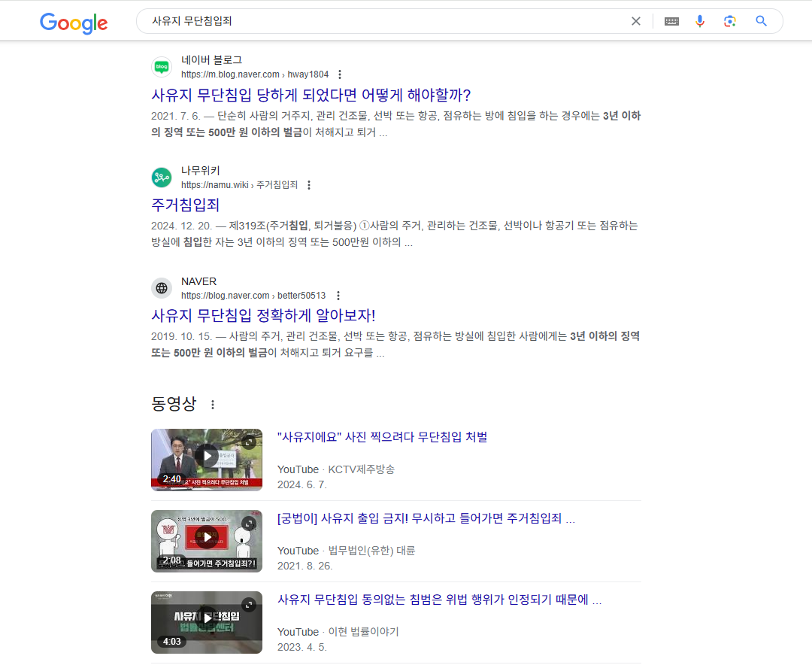The height and width of the screenshot is (668, 812).
Task: Click the 2024. 6. 7. video date
Action: 302,484
